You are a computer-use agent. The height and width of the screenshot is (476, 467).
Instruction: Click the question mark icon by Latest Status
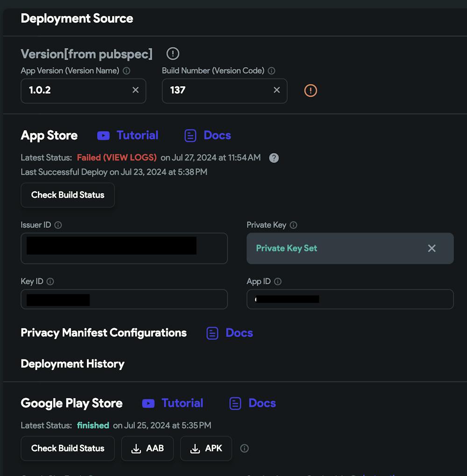(274, 158)
